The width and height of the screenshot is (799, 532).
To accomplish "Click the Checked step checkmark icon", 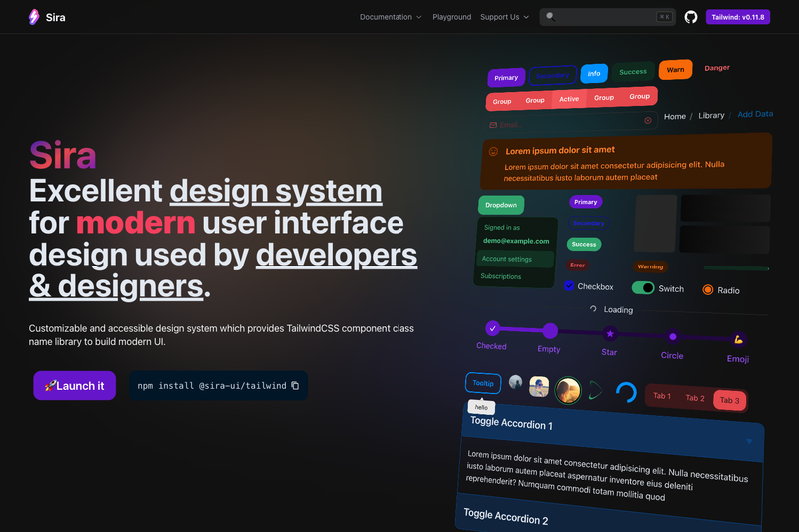I will tap(492, 328).
